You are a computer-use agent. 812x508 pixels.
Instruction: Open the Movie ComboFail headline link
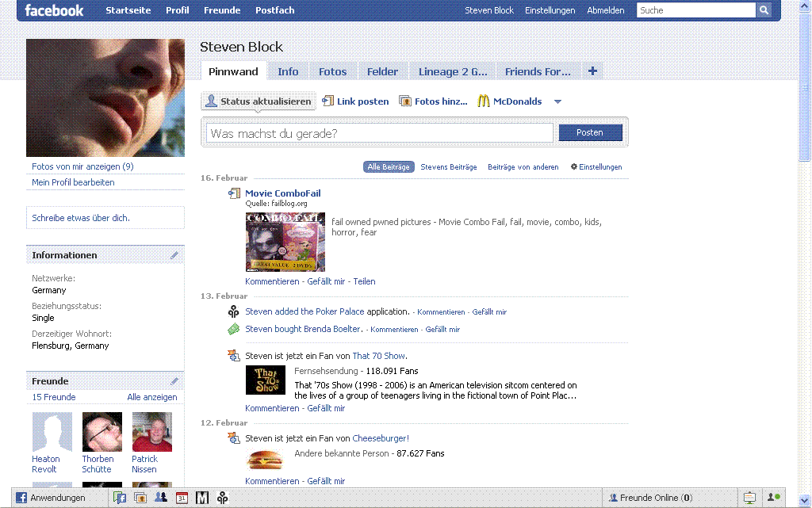click(x=283, y=193)
